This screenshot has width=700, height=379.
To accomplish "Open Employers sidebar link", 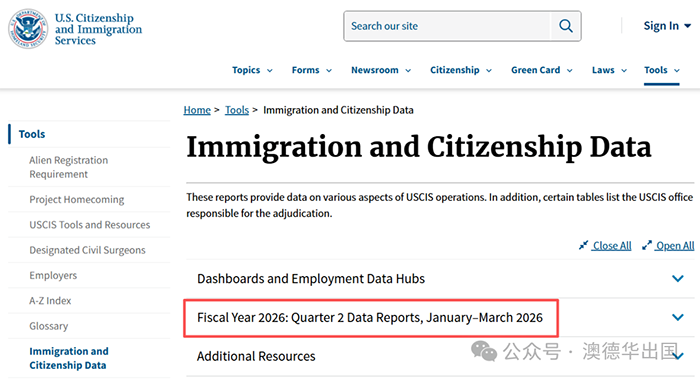I will point(53,275).
